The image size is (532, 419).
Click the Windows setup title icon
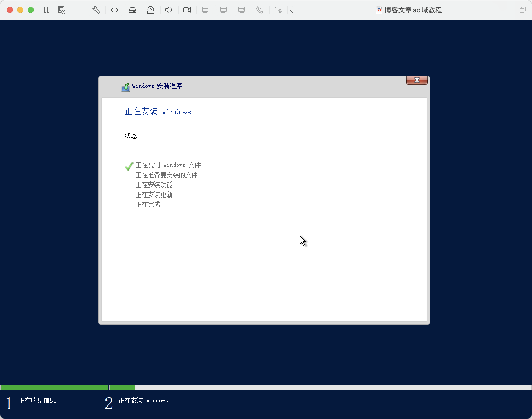click(126, 87)
